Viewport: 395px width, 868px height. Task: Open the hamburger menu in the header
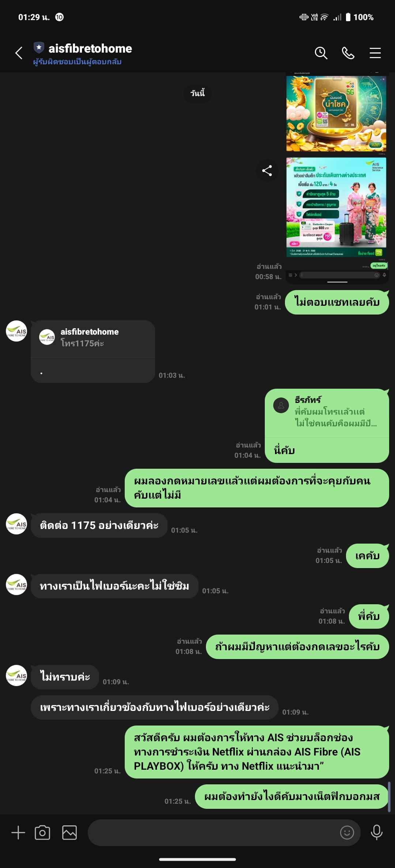[375, 53]
